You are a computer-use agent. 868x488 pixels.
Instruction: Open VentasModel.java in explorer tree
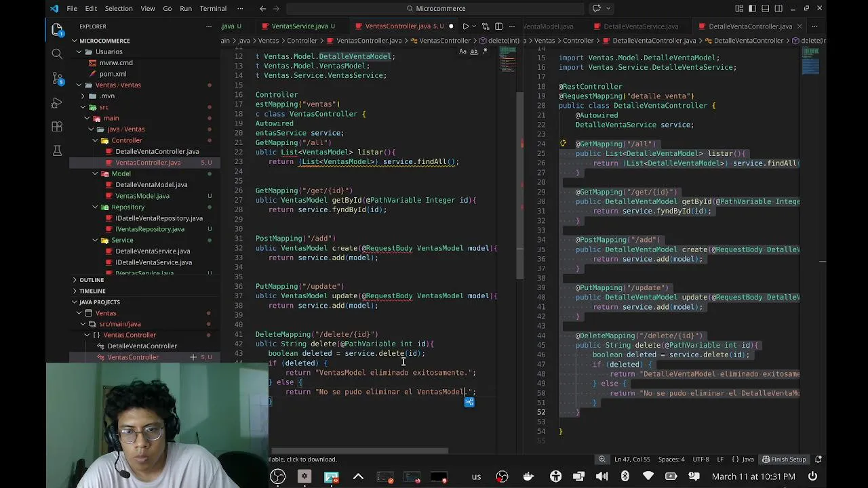coord(142,196)
